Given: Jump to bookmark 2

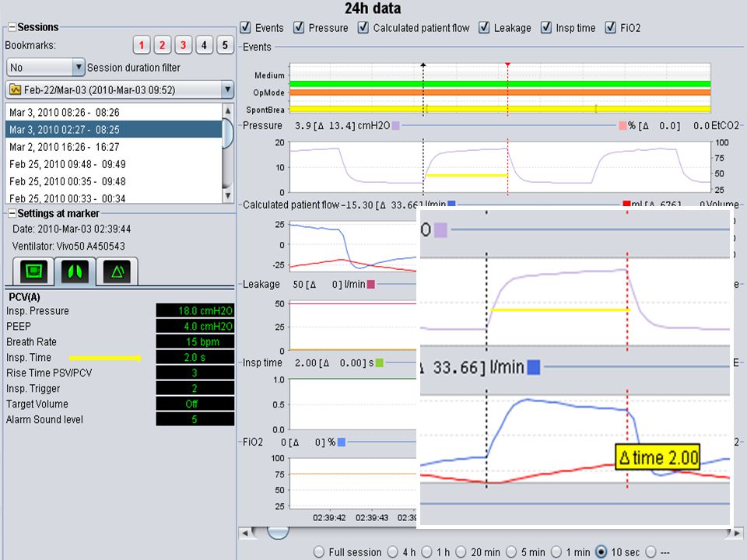Looking at the screenshot, I should point(163,45).
